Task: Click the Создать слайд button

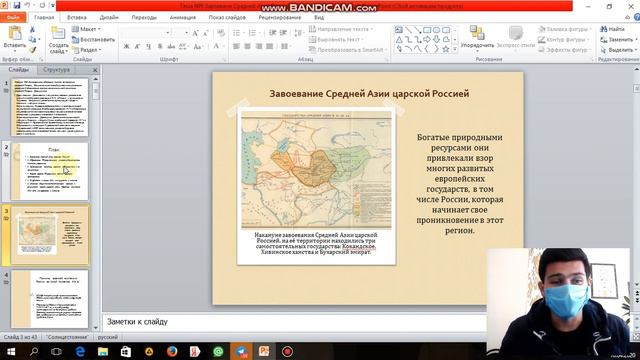Action: 58,39
